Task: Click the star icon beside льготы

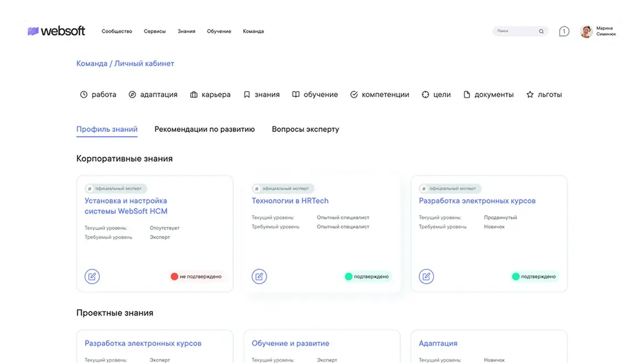Action: point(530,95)
